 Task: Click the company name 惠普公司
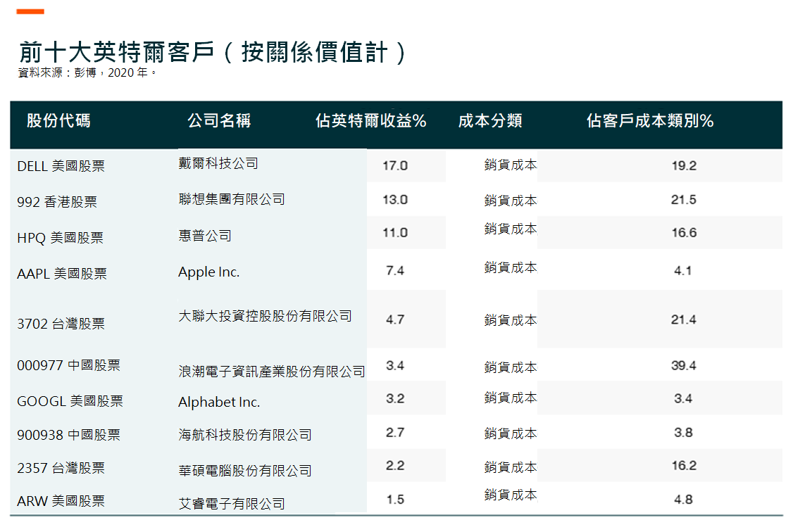(205, 236)
